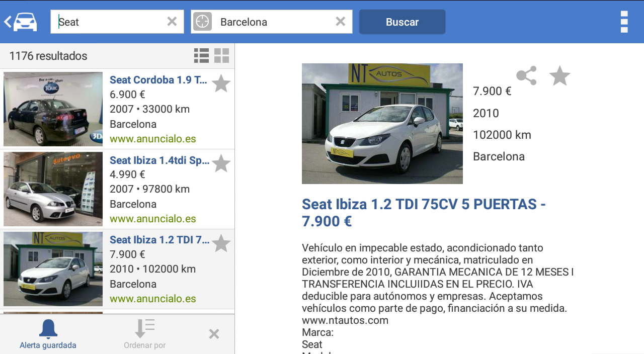Switch to grid view layout
This screenshot has height=354, width=644.
pyautogui.click(x=221, y=56)
